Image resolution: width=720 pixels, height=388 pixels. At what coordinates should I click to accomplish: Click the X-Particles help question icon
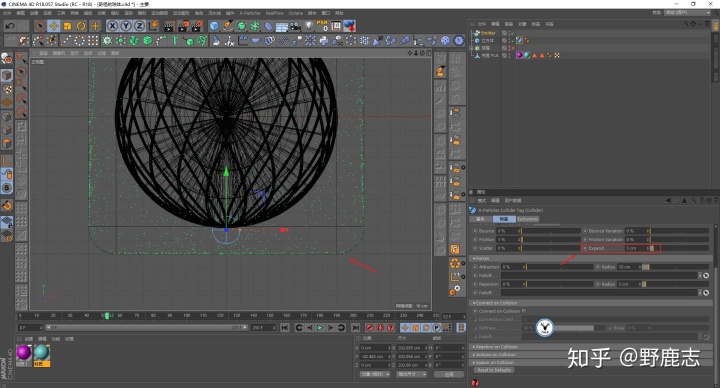475,382
